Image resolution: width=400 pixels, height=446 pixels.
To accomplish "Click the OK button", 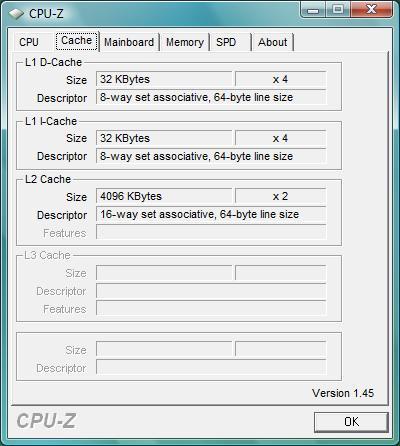I will click(351, 422).
